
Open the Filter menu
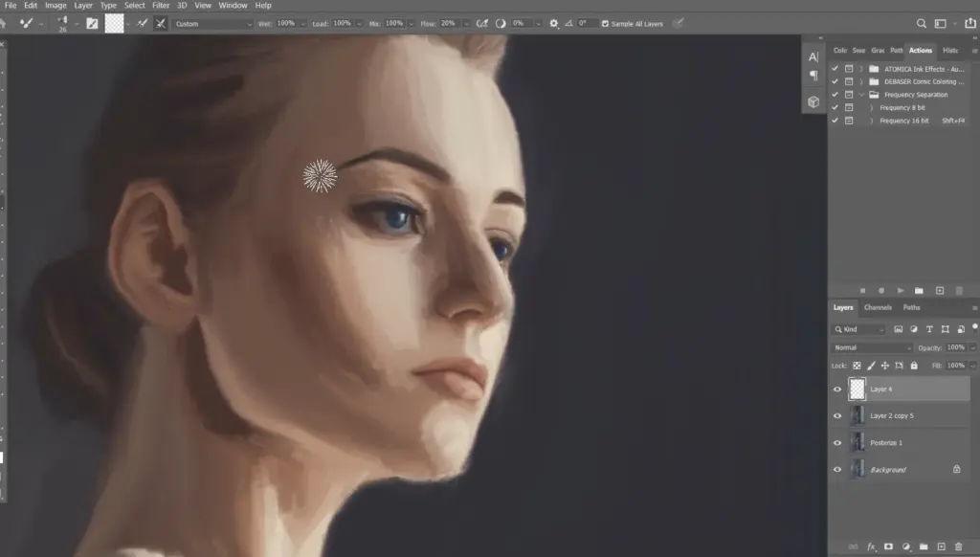[x=161, y=5]
